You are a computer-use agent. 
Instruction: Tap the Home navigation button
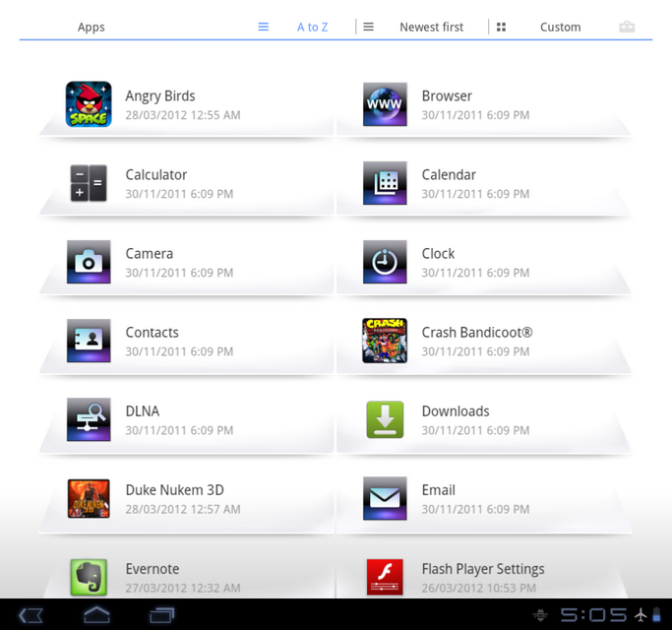point(96,615)
